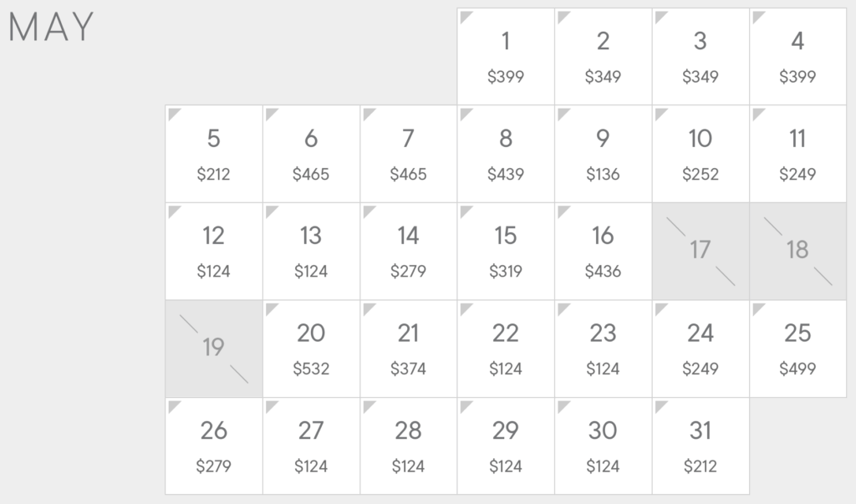
Task: Choose May 8 at $439
Action: pos(506,154)
